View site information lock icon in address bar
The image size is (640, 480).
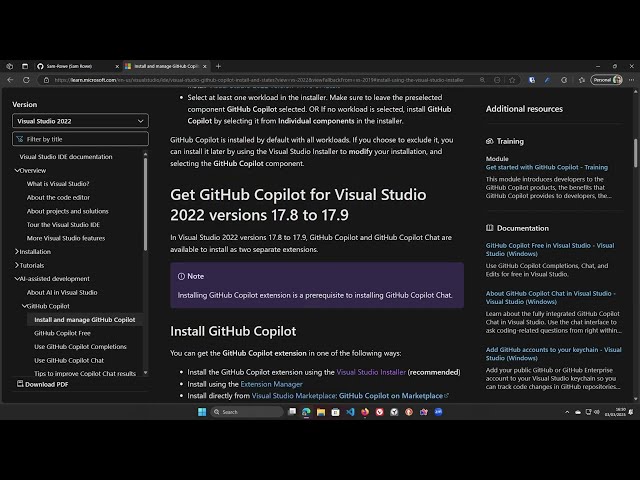47,80
